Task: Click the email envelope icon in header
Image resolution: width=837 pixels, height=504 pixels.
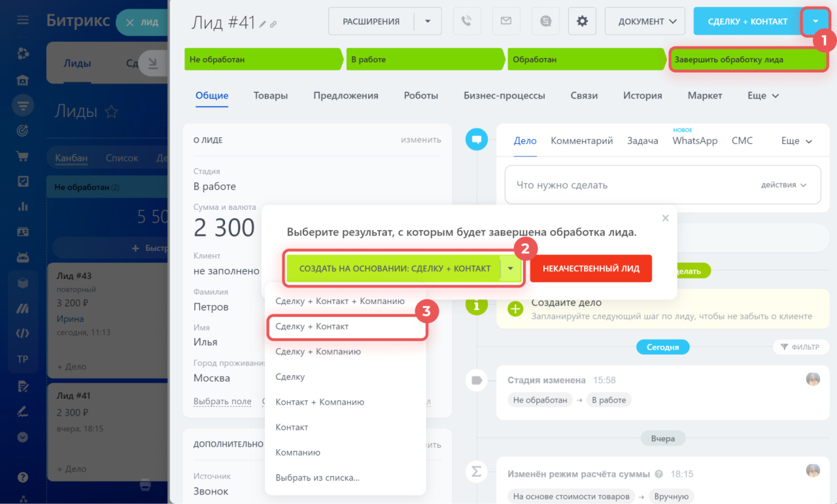Action: 505,21
